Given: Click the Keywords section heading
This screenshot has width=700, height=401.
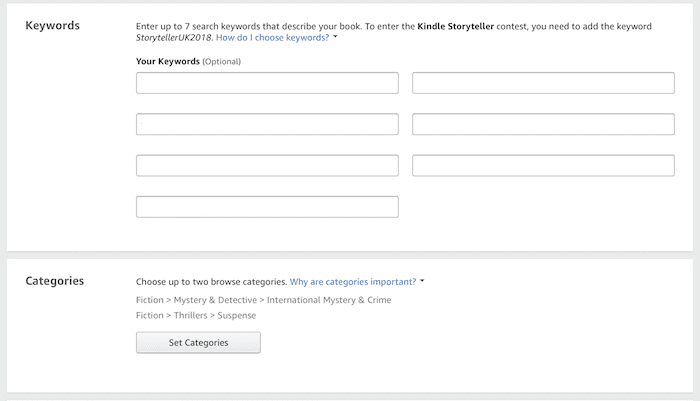Looking at the screenshot, I should (52, 25).
